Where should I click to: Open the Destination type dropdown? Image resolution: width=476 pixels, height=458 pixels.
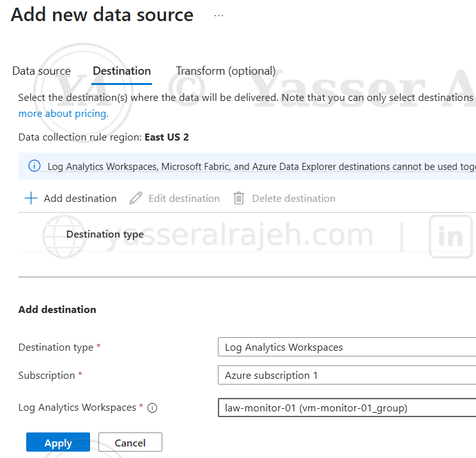(x=347, y=347)
